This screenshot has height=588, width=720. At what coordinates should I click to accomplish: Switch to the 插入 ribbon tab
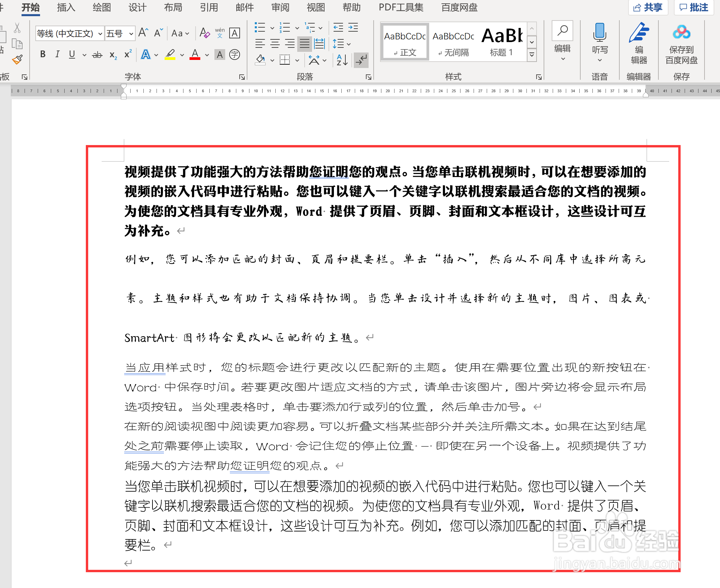point(66,7)
